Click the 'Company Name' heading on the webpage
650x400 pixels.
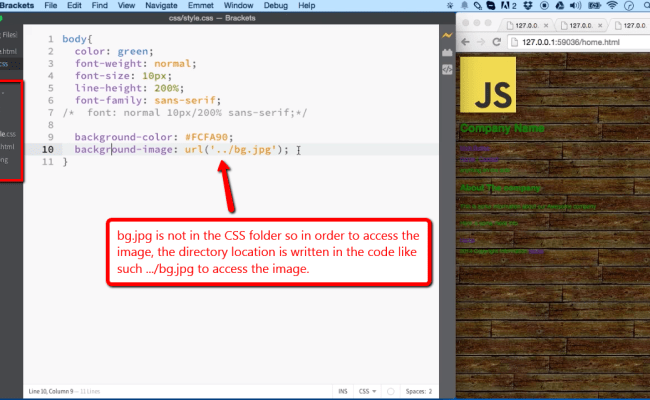click(502, 128)
